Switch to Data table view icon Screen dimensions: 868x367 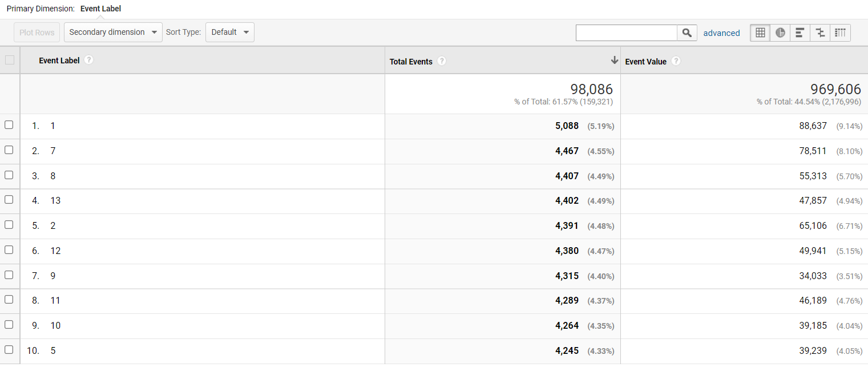[760, 33]
